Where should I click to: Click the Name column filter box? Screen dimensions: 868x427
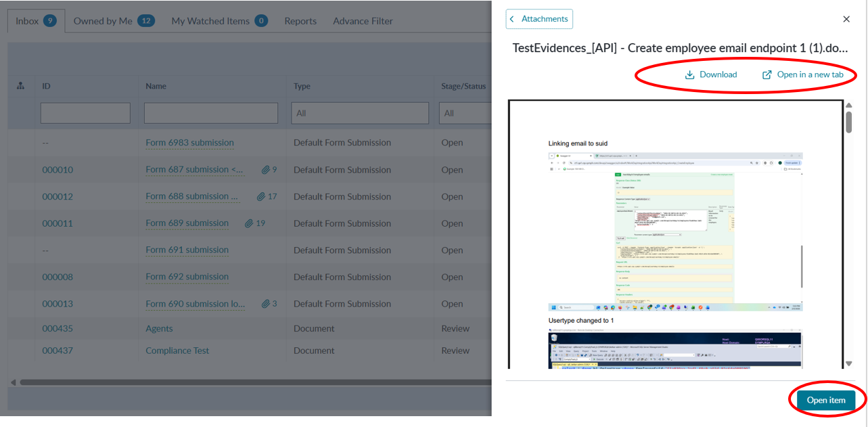211,113
